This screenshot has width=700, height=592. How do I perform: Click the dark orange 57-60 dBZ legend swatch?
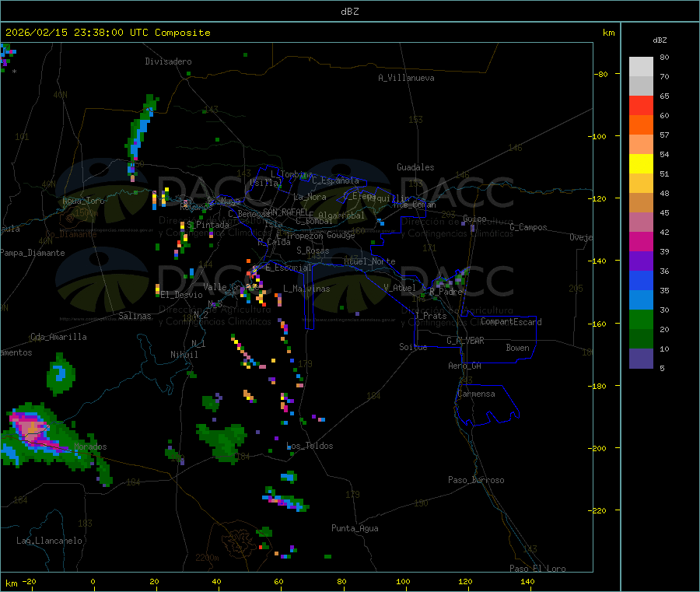click(x=641, y=125)
